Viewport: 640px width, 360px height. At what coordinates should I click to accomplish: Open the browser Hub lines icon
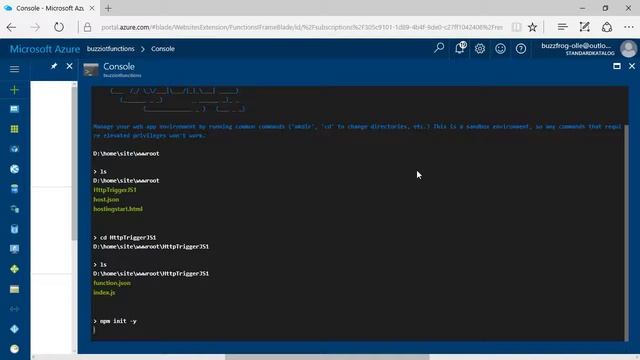click(x=562, y=27)
